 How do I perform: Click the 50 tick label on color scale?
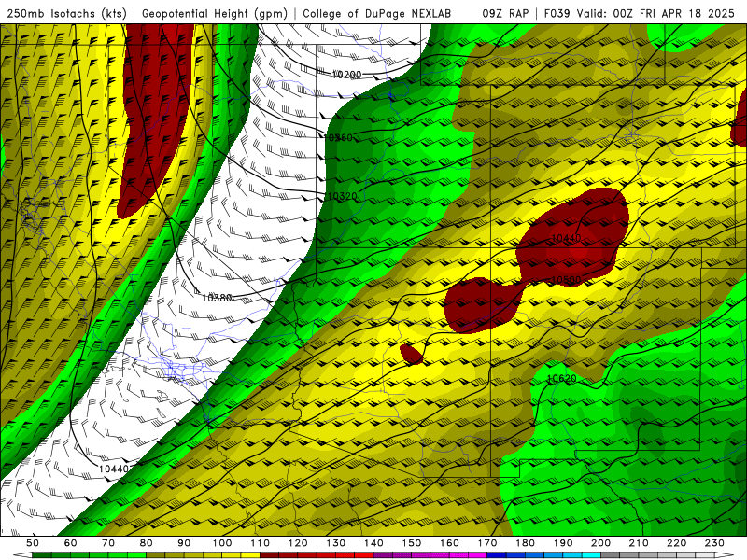(x=33, y=543)
